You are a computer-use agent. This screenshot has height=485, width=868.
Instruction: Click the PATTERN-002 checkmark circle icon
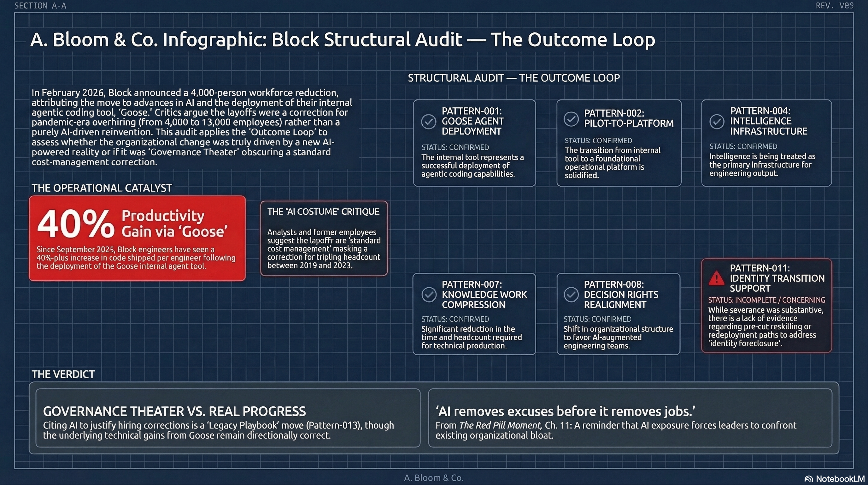point(571,119)
